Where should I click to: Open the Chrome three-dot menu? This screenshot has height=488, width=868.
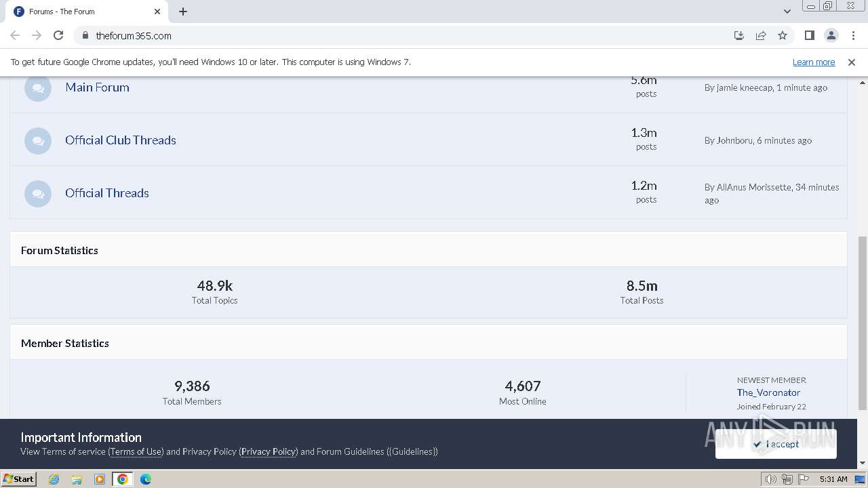(x=852, y=35)
